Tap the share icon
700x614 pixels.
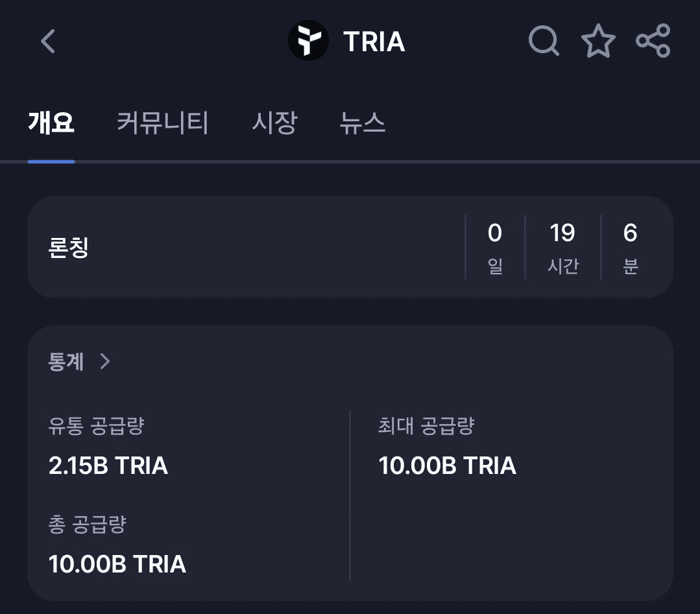pyautogui.click(x=653, y=41)
